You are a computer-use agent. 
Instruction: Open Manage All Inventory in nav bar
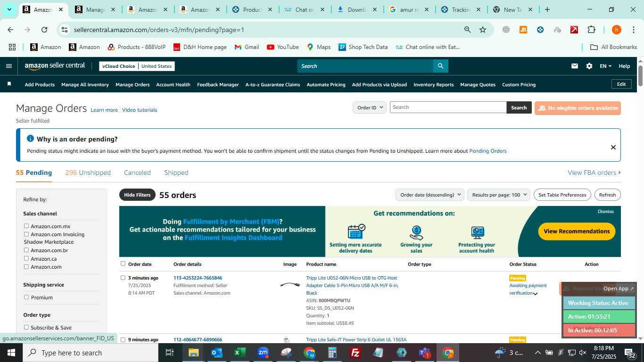tap(85, 84)
